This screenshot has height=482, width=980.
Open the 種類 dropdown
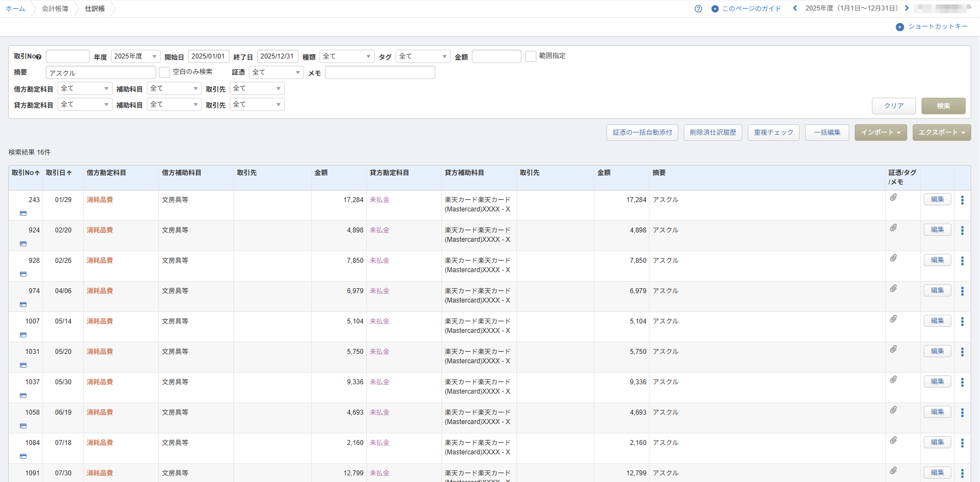click(347, 56)
